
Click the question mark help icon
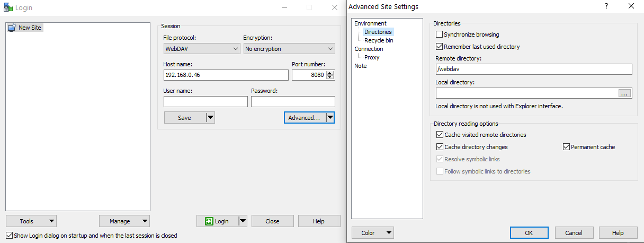pos(606,6)
